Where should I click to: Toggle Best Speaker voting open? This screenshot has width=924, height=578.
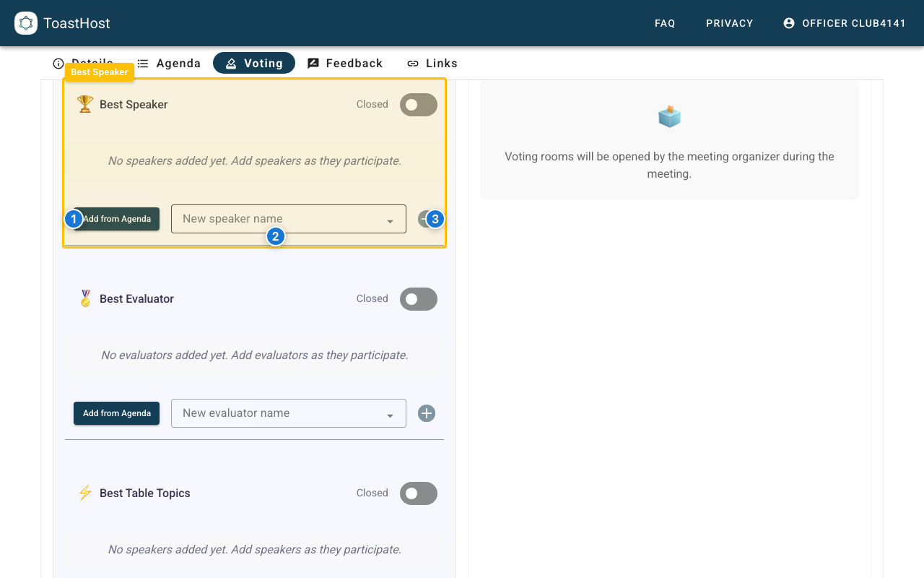click(419, 105)
